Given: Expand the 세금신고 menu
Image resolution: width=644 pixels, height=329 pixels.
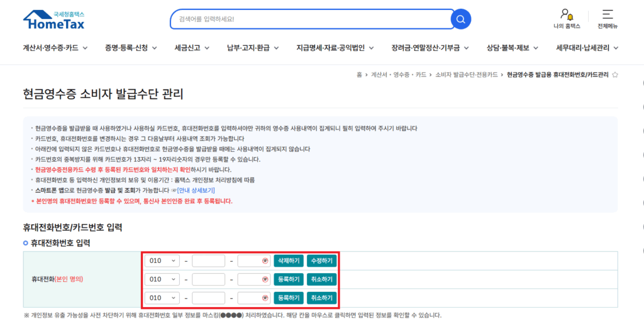Looking at the screenshot, I should pos(192,48).
